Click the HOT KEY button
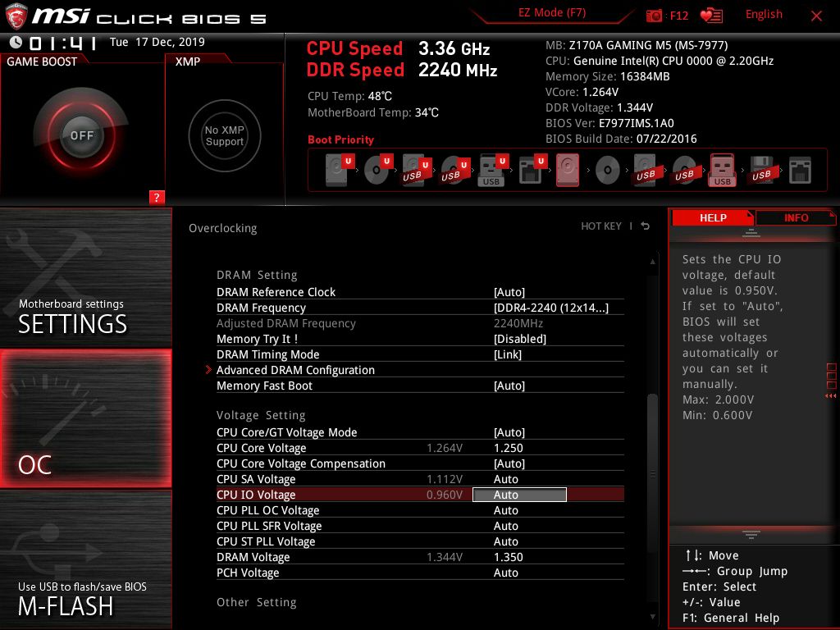Image resolution: width=840 pixels, height=630 pixels. coord(601,226)
